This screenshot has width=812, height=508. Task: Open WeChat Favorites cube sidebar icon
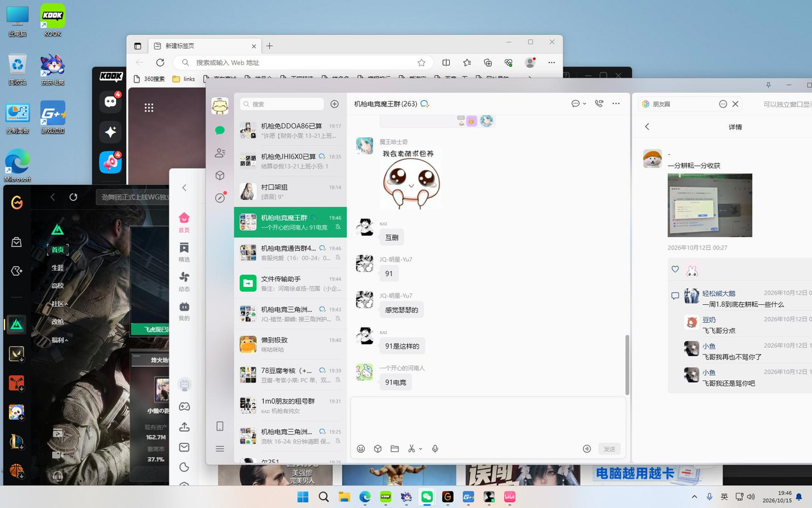click(x=220, y=175)
